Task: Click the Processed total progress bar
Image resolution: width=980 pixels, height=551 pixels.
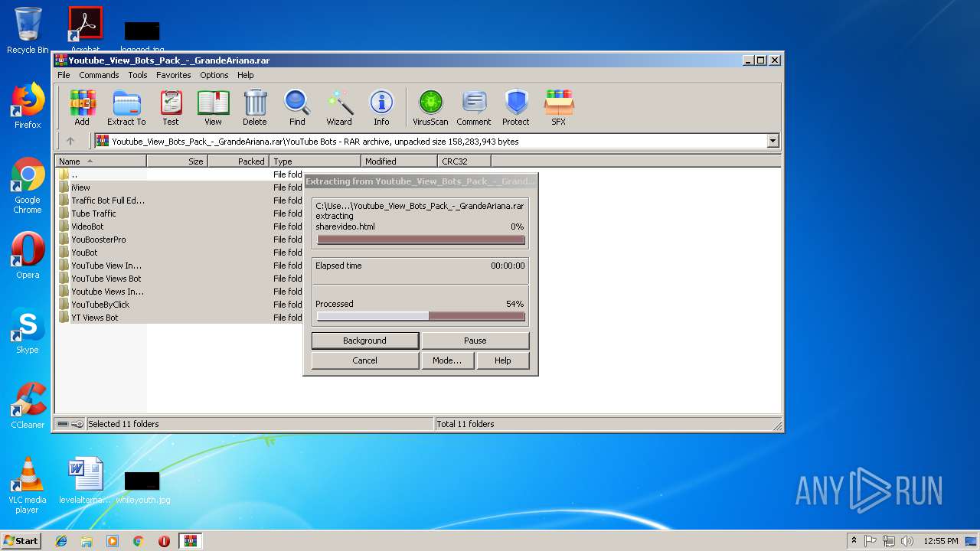Action: [421, 316]
